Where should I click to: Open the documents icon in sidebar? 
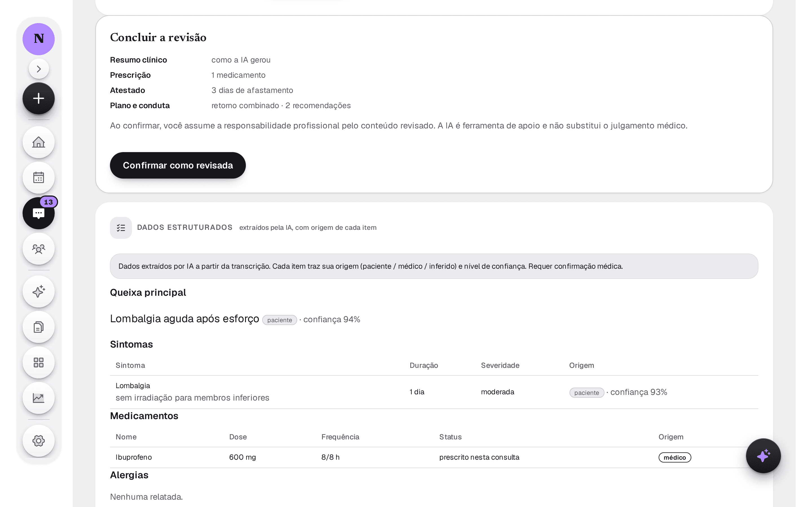coord(39,327)
